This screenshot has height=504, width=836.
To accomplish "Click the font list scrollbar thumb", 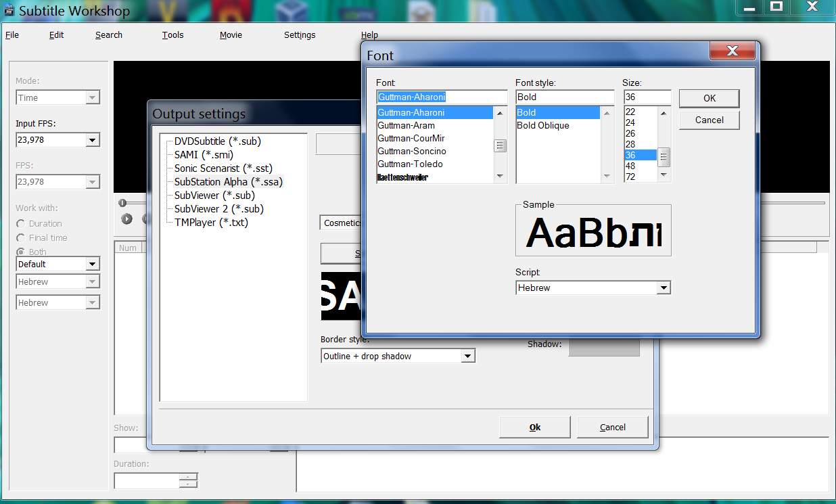I will tap(501, 145).
